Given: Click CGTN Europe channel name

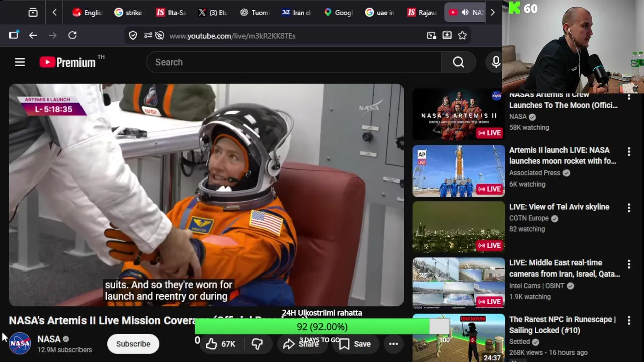Looking at the screenshot, I should pos(529,218).
